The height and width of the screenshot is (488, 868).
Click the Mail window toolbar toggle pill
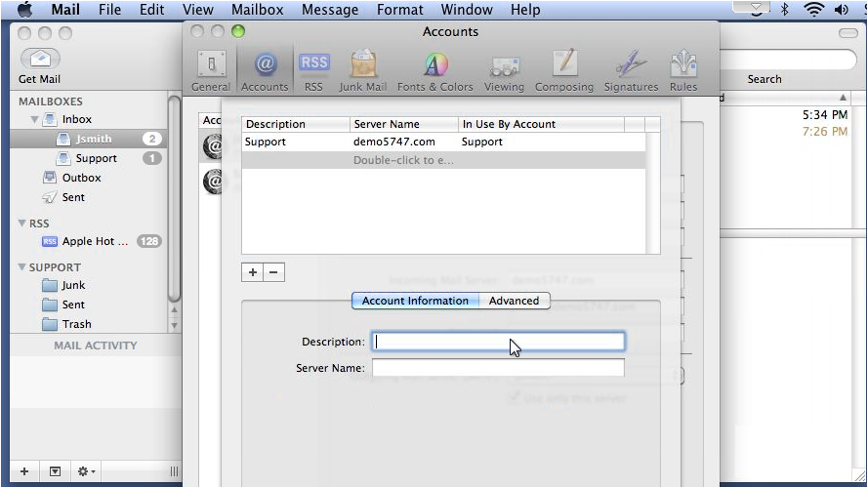(x=848, y=33)
